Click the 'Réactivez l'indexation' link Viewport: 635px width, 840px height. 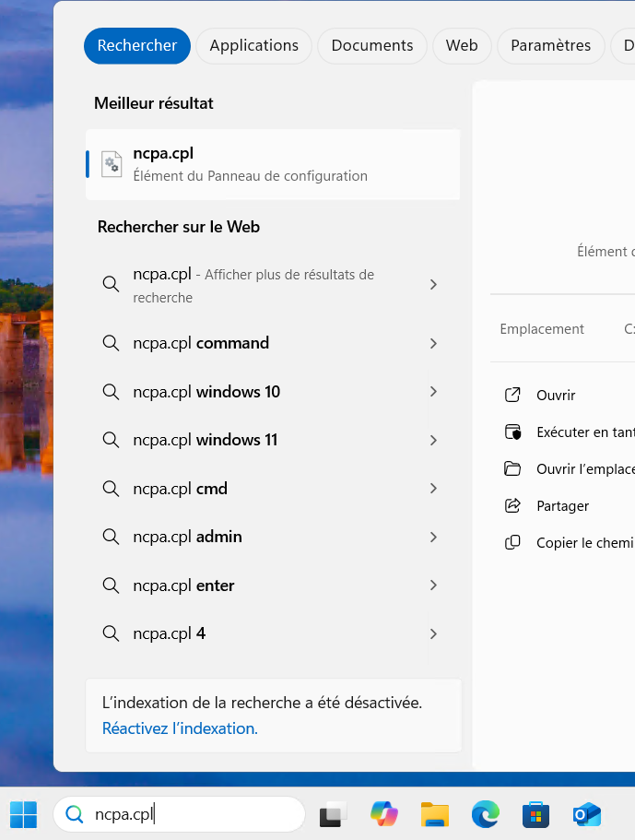pyautogui.click(x=180, y=728)
